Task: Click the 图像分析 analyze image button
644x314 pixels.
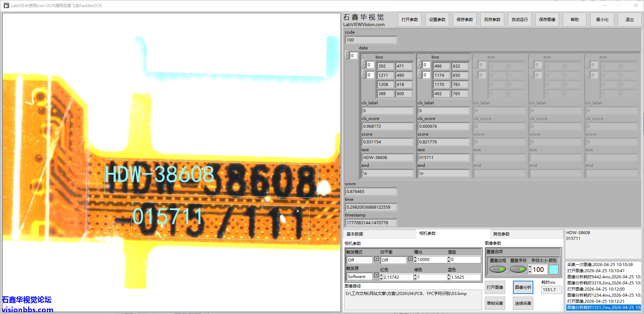Action: pos(523,287)
